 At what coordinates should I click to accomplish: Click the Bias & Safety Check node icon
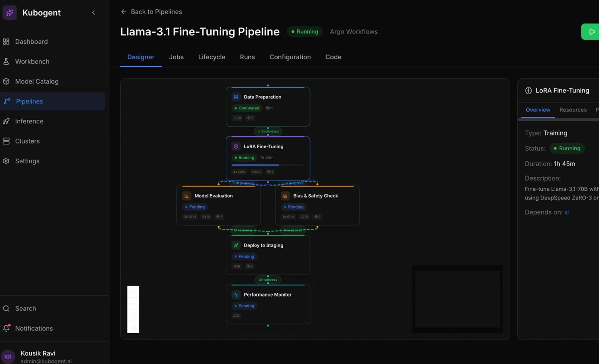[x=285, y=196]
